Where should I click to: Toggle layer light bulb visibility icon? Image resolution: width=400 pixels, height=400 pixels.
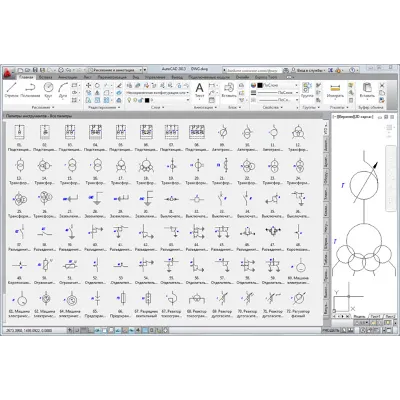point(130,100)
